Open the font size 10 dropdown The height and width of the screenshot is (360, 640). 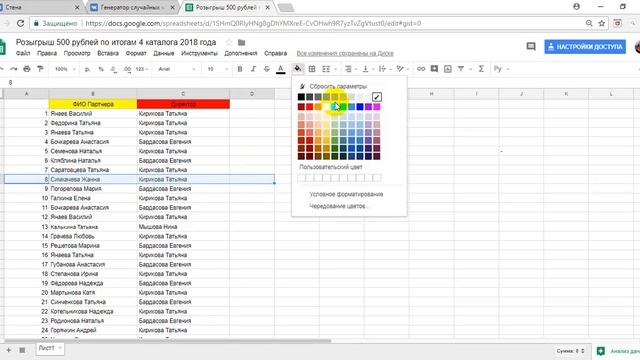coord(217,69)
